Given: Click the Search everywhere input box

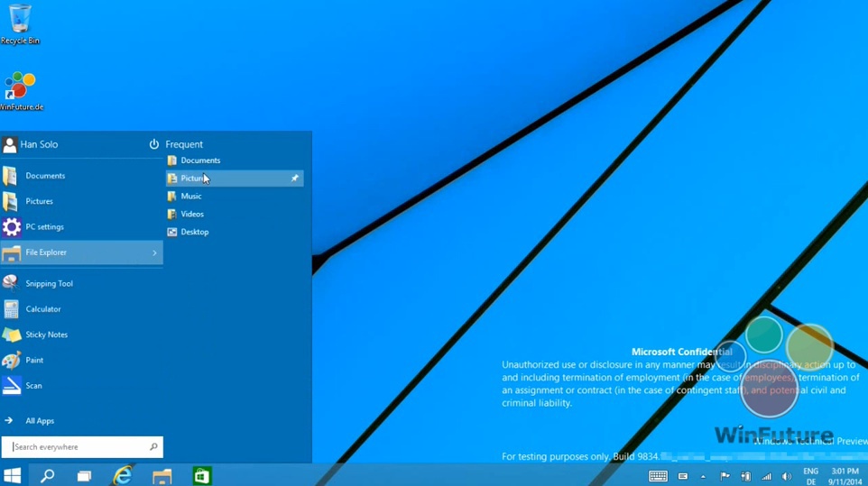Looking at the screenshot, I should click(x=82, y=446).
